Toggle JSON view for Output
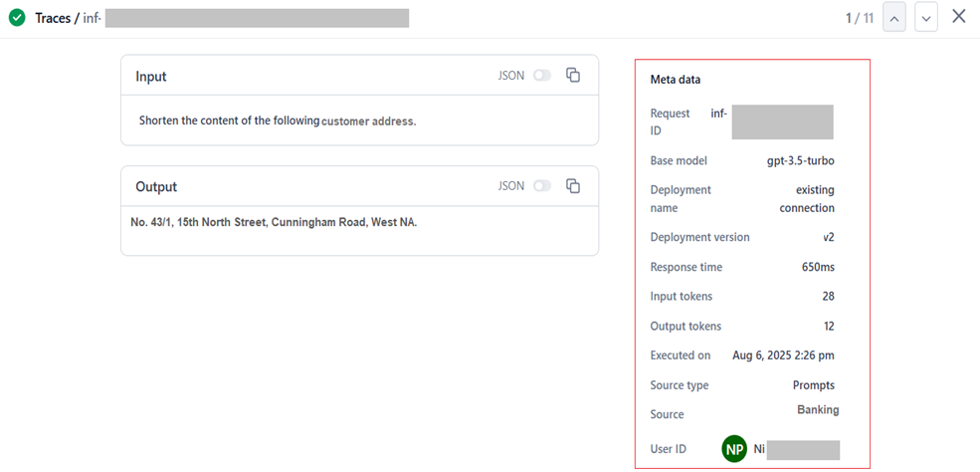The height and width of the screenshot is (472, 980). pyautogui.click(x=541, y=186)
